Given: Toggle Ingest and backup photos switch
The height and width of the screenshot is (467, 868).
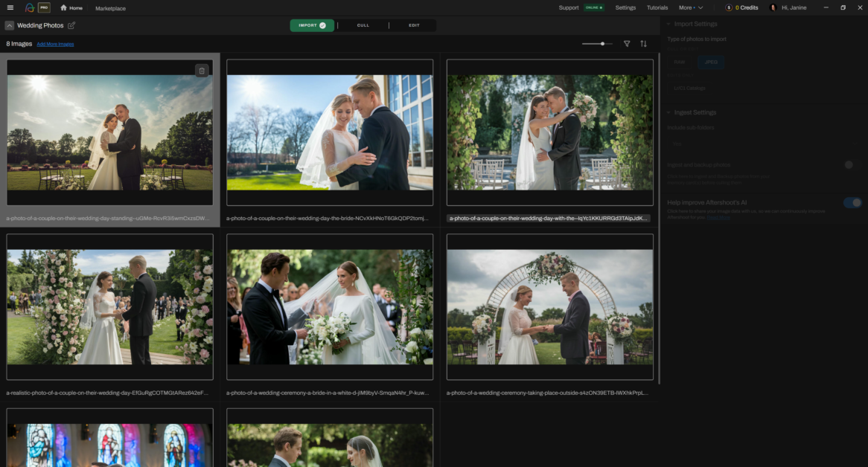Looking at the screenshot, I should [852, 164].
